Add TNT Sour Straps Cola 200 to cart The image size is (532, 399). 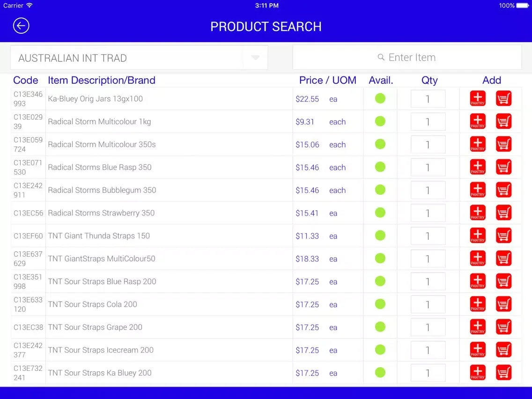[503, 304]
